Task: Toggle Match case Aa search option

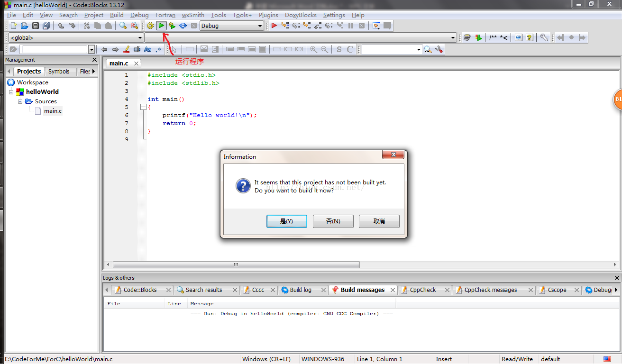Action: [x=148, y=49]
